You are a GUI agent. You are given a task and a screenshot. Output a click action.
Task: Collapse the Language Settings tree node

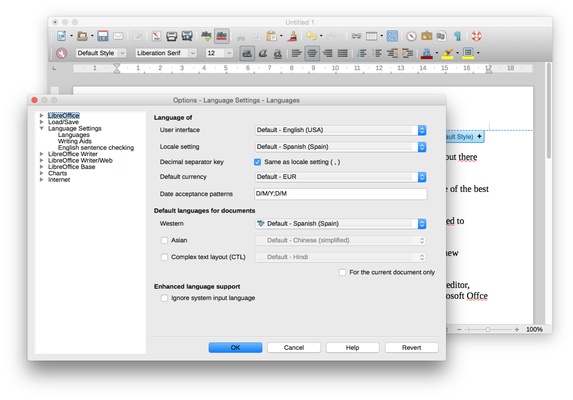pyautogui.click(x=41, y=129)
